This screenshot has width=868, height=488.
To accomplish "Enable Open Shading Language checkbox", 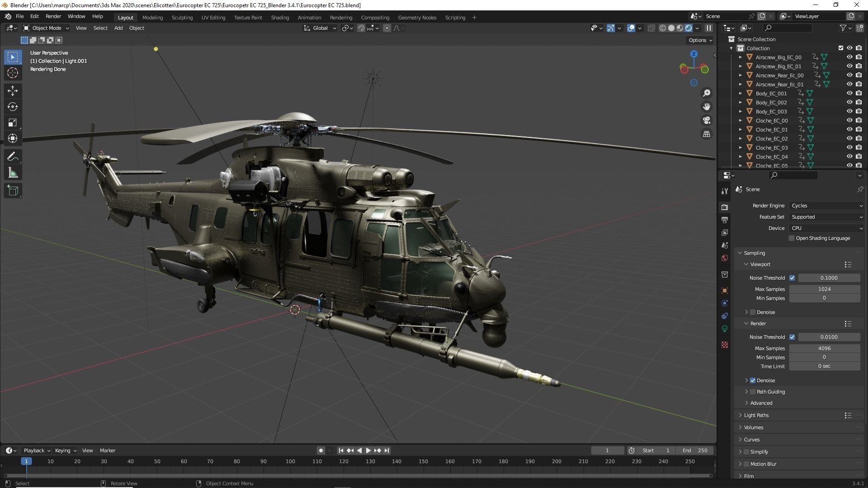I will pos(792,238).
